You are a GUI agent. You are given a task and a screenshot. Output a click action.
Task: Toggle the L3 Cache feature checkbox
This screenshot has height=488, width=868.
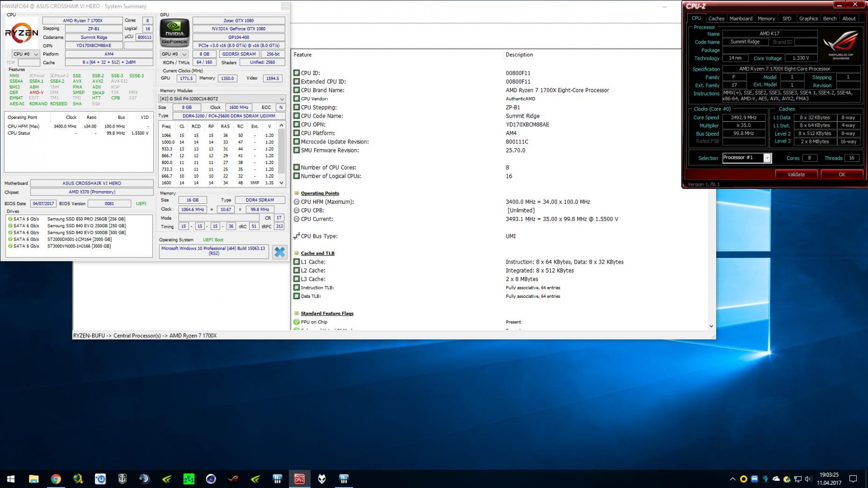pyautogui.click(x=296, y=279)
